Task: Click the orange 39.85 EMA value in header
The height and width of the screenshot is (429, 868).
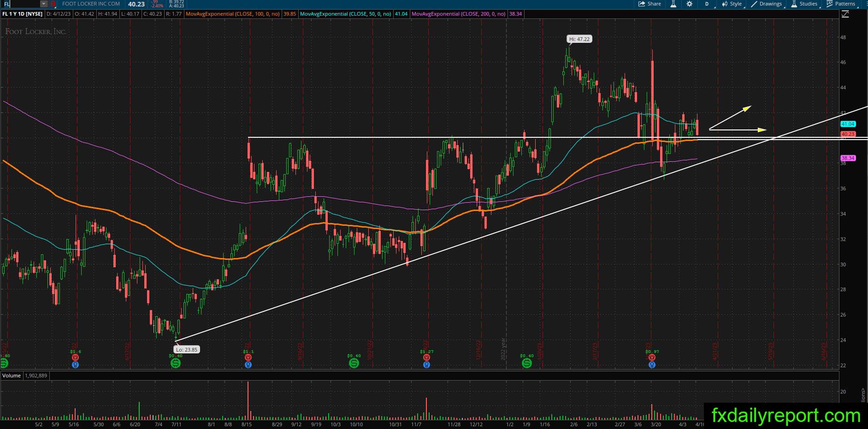Action: [290, 14]
